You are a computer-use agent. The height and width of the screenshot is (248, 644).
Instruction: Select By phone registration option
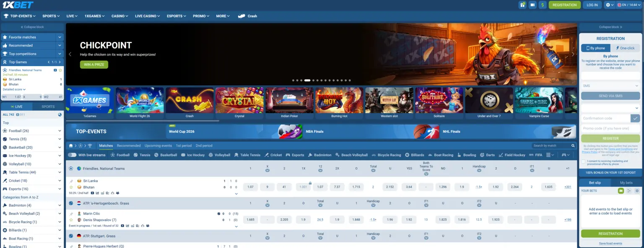click(x=595, y=48)
